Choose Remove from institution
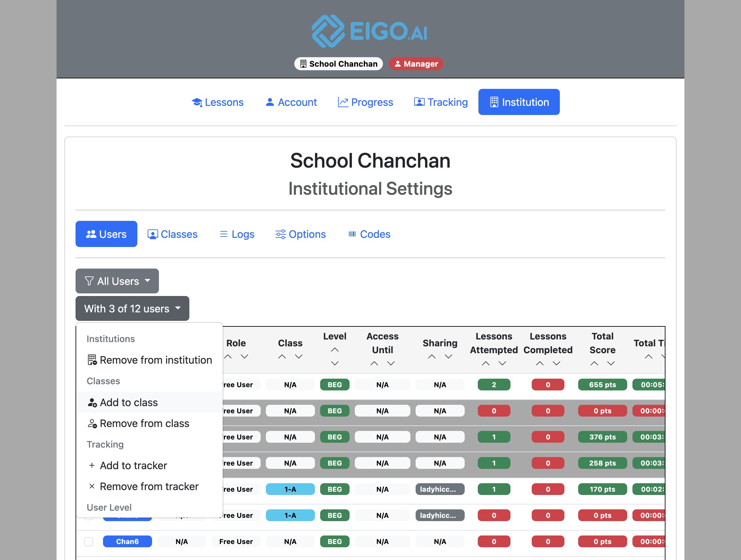Viewport: 741px width, 560px height. (x=149, y=360)
